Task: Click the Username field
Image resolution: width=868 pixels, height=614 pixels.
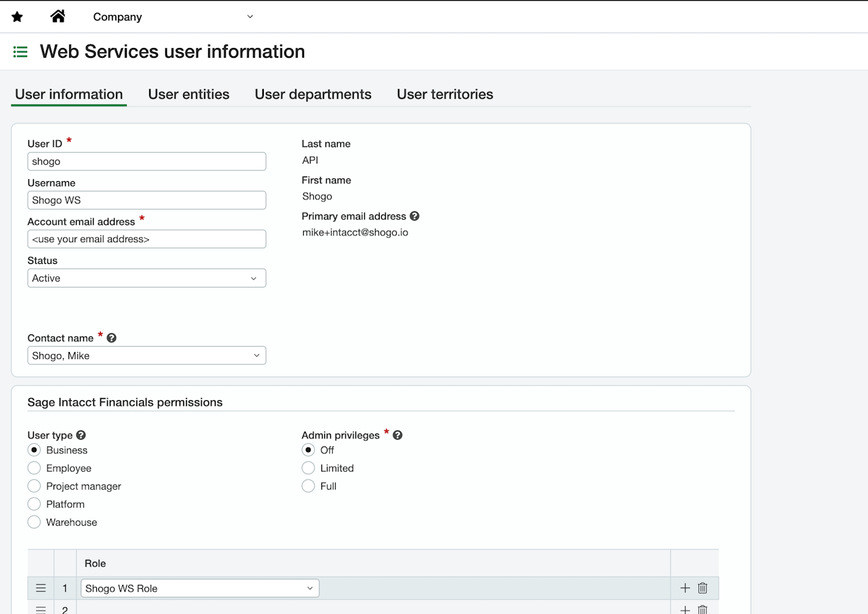Action: pyautogui.click(x=146, y=200)
